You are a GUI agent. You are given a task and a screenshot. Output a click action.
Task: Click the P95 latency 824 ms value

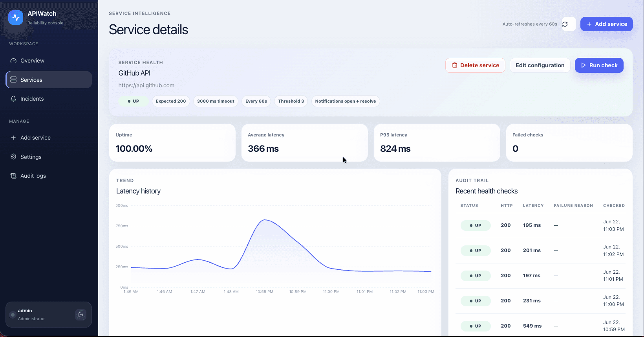(x=395, y=149)
